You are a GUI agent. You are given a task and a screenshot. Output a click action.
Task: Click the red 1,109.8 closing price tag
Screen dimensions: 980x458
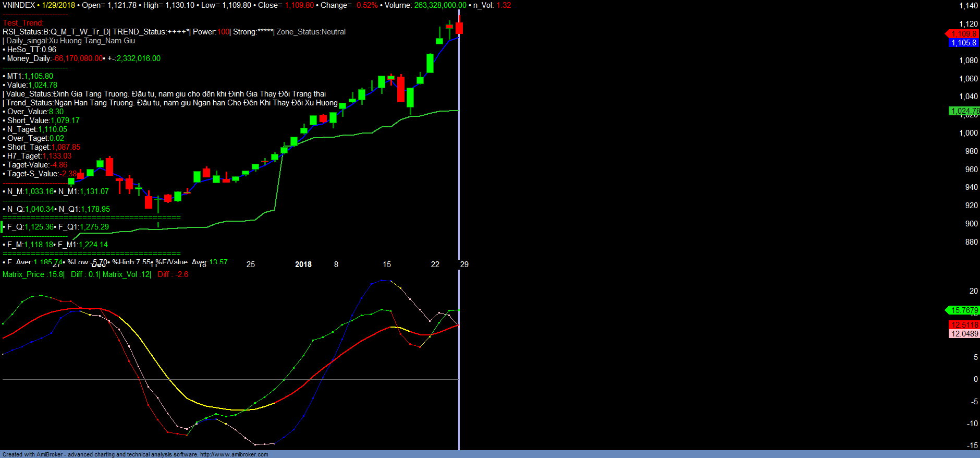pos(963,34)
